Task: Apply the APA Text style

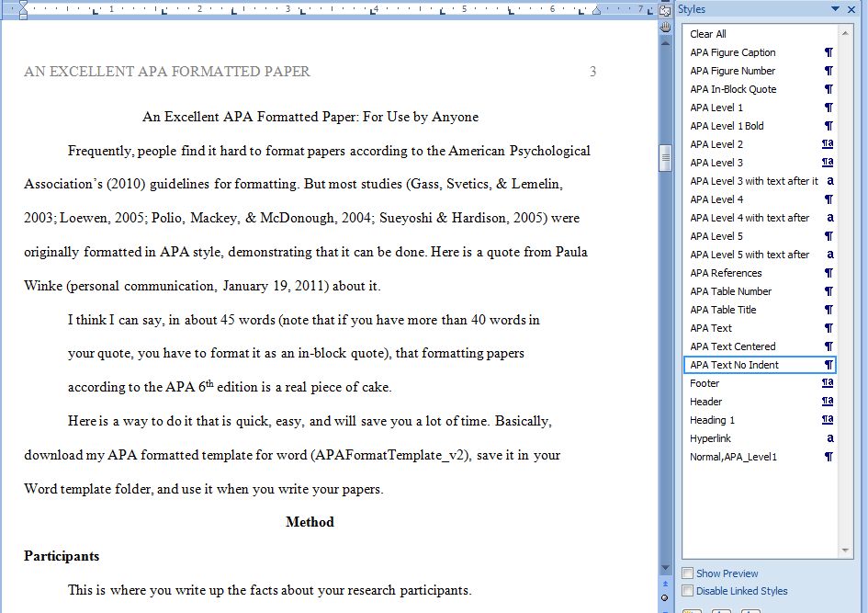Action: coord(760,328)
